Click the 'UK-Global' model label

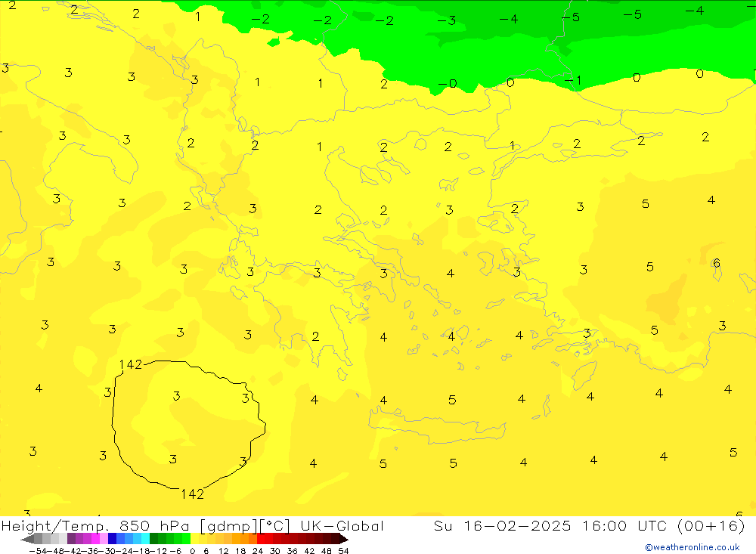[342, 526]
